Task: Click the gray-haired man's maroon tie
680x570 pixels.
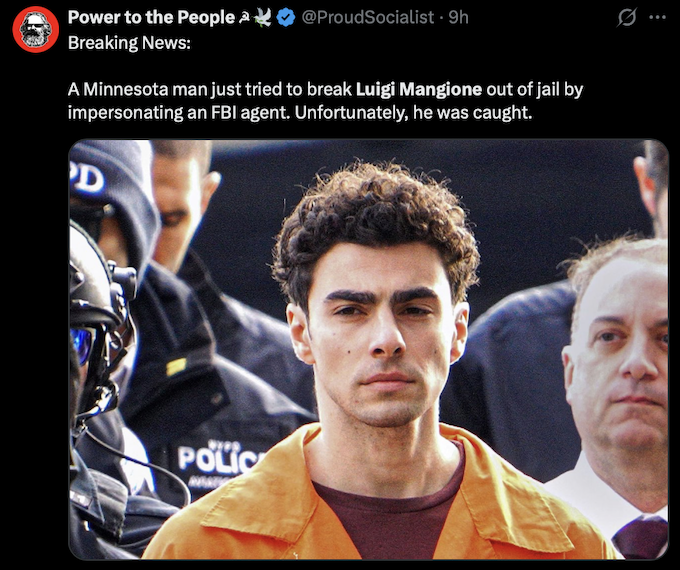Action: (640, 537)
